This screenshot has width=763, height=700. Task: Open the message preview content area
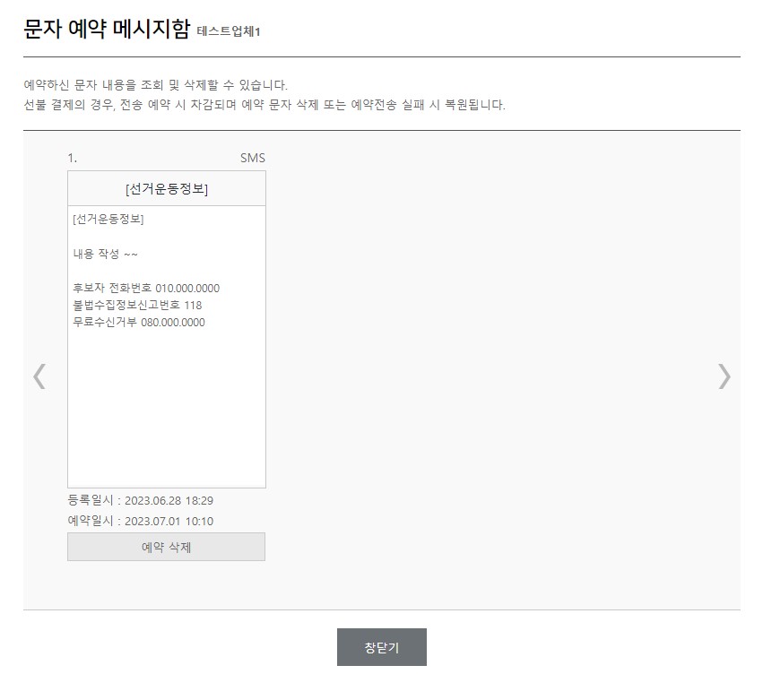[166, 345]
